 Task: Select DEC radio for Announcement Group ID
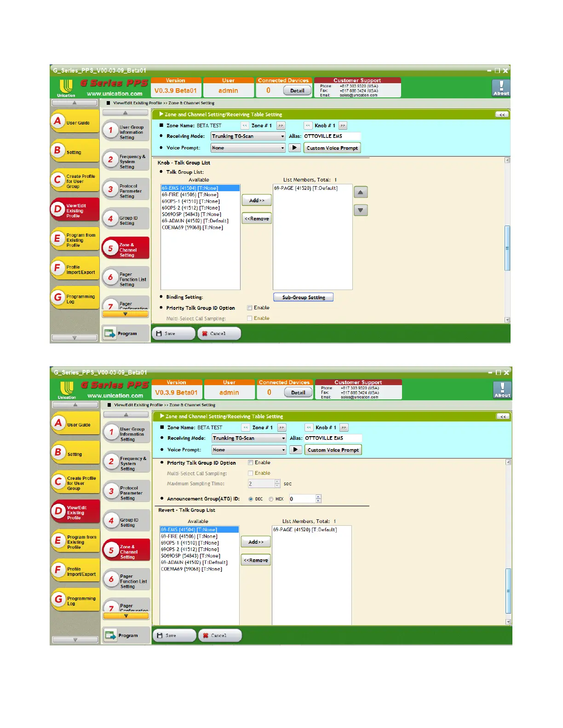(x=251, y=499)
